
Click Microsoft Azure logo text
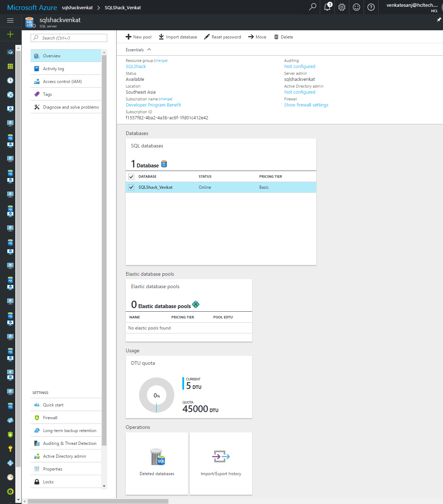(x=32, y=7)
